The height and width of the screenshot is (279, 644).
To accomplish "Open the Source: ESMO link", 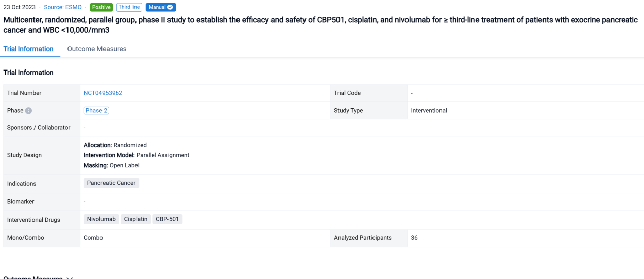I will click(x=62, y=7).
